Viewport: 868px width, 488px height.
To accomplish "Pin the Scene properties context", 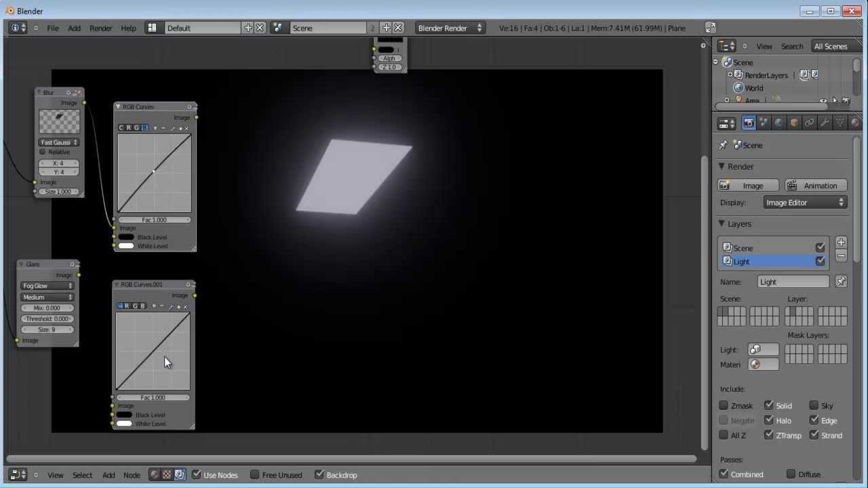I will pos(723,145).
